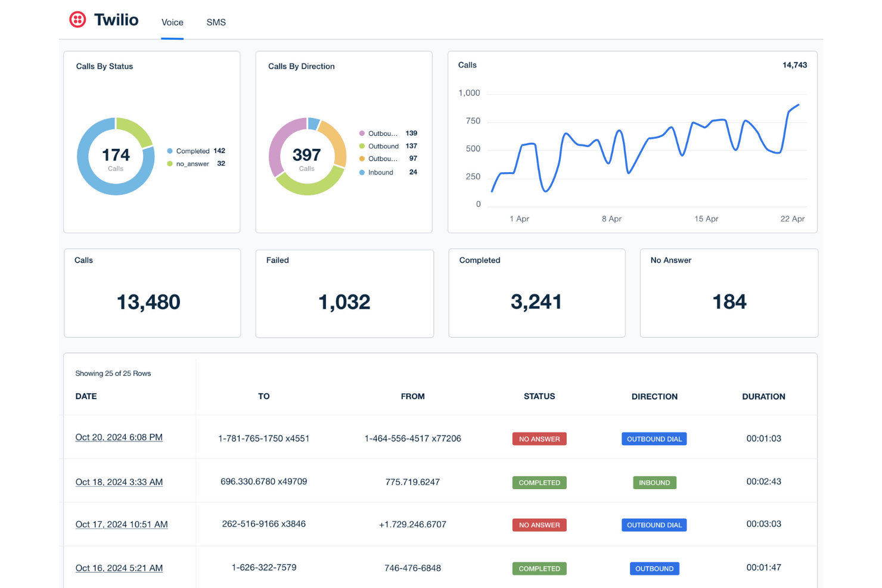Open the Oct 17, 2024 10:51 AM call
The width and height of the screenshot is (882, 588).
coord(122,524)
